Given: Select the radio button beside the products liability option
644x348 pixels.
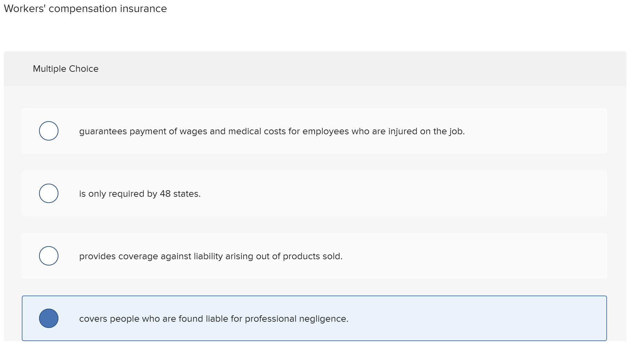Looking at the screenshot, I should 48,256.
